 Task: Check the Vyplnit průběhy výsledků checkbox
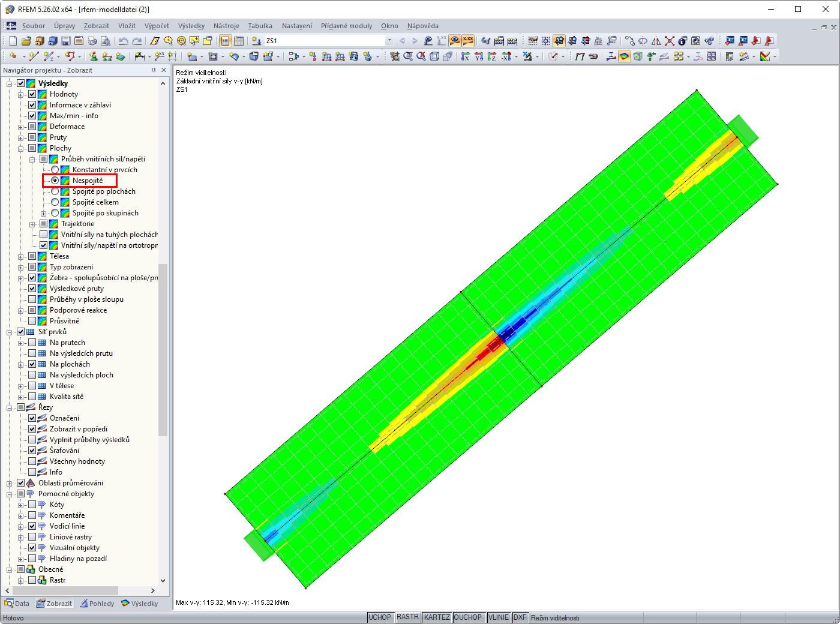tap(32, 440)
